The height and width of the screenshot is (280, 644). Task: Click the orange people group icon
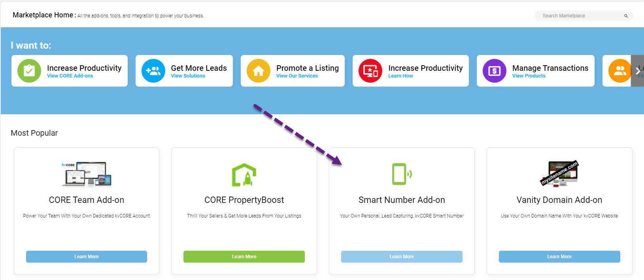619,71
